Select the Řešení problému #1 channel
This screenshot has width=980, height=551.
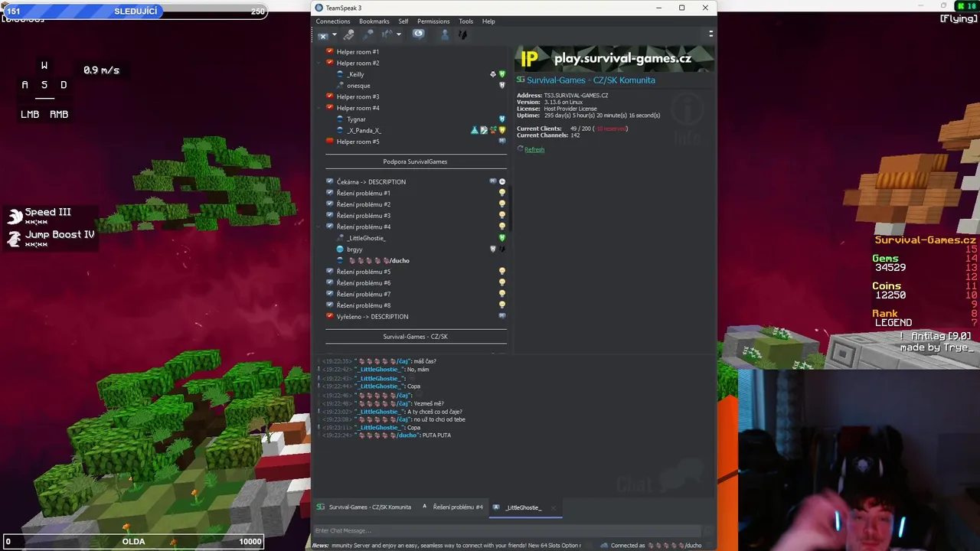point(364,193)
